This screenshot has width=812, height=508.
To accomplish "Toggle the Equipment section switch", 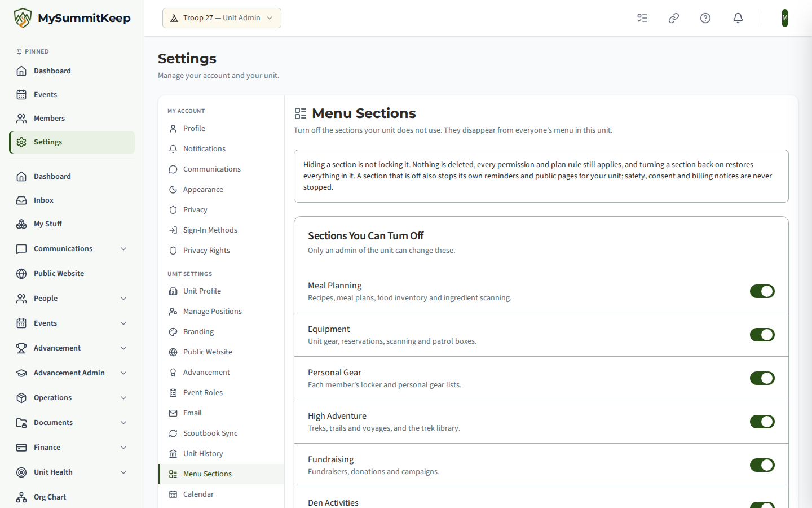I will tap(762, 335).
